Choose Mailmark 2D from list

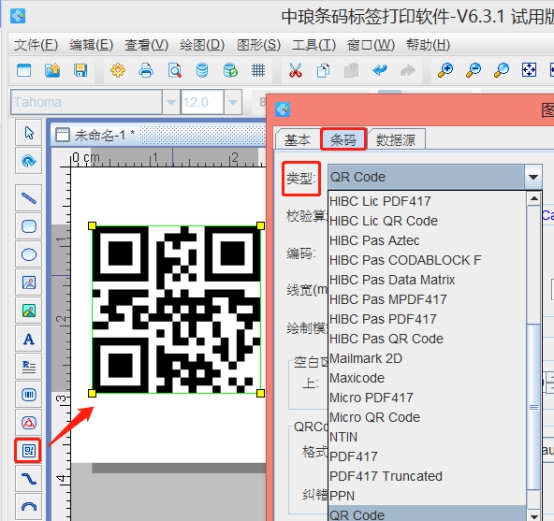tap(427, 358)
